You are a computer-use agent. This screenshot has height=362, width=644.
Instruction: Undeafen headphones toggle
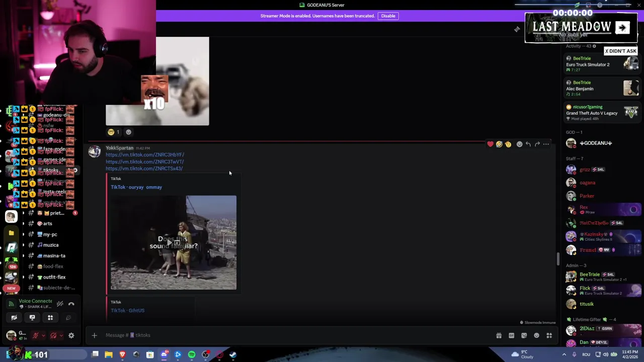click(53, 335)
